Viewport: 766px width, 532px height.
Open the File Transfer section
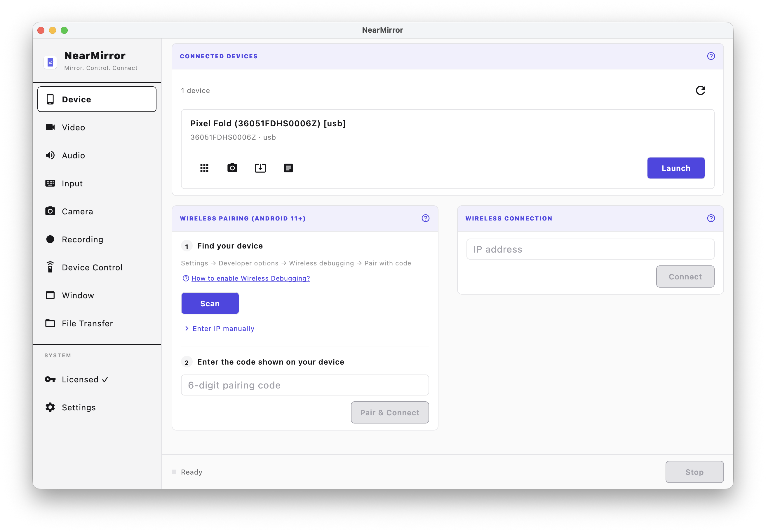[87, 323]
